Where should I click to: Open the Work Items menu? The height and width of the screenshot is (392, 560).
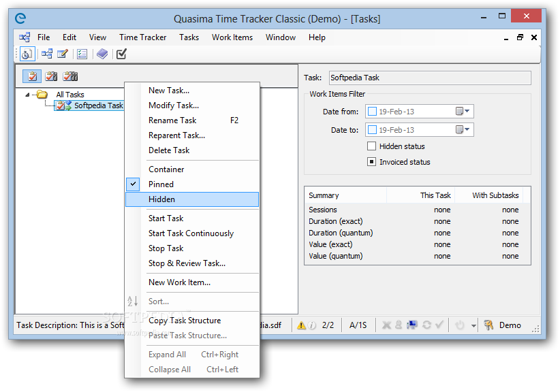pos(232,37)
